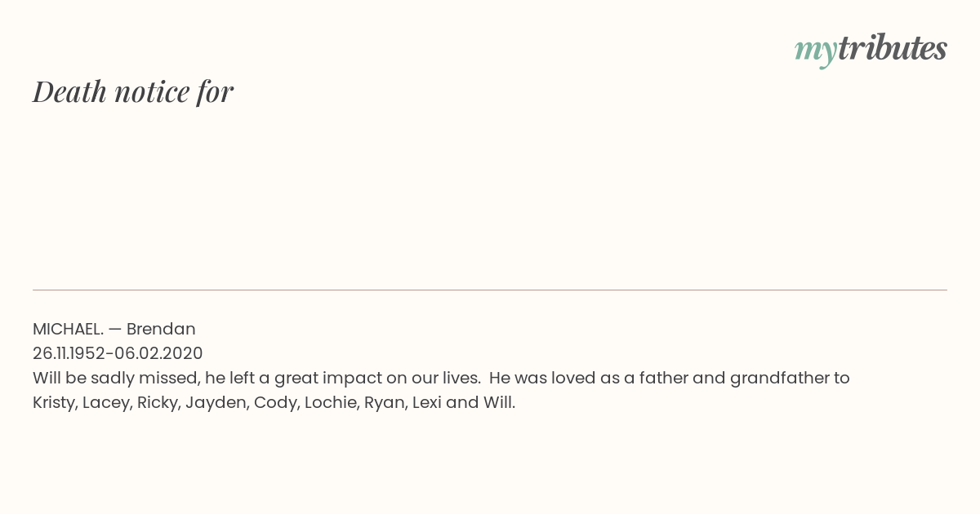Click the name "Lexi" in the list
The image size is (980, 514).
pyautogui.click(x=426, y=402)
